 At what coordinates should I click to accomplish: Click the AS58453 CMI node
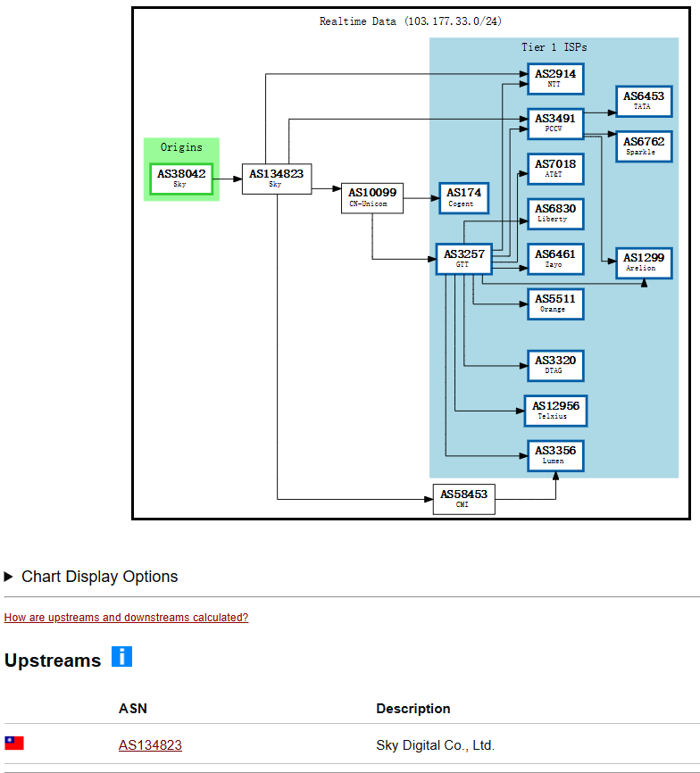coord(464,499)
